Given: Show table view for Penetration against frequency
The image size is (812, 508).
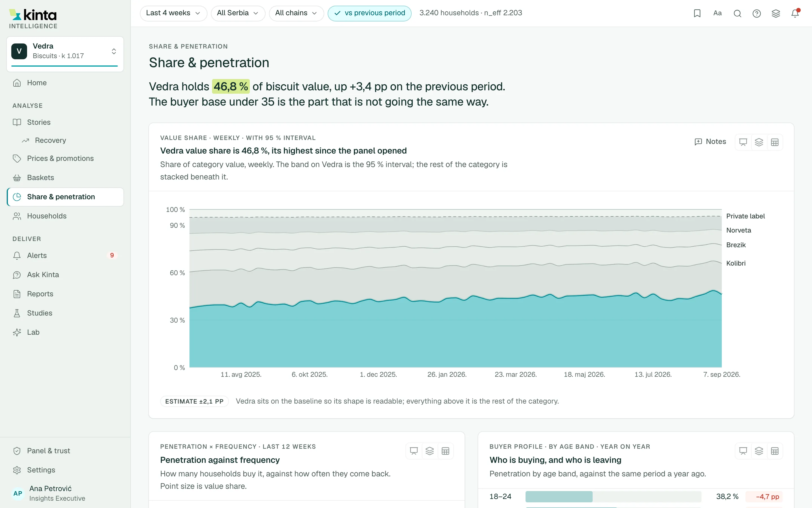Looking at the screenshot, I should [445, 451].
